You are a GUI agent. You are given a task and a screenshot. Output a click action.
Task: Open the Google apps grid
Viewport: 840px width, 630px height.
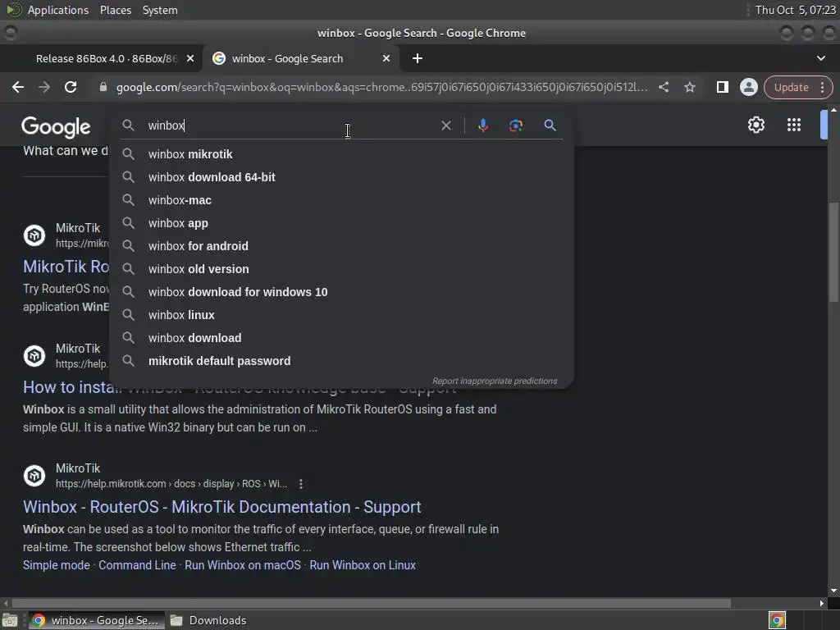793,125
